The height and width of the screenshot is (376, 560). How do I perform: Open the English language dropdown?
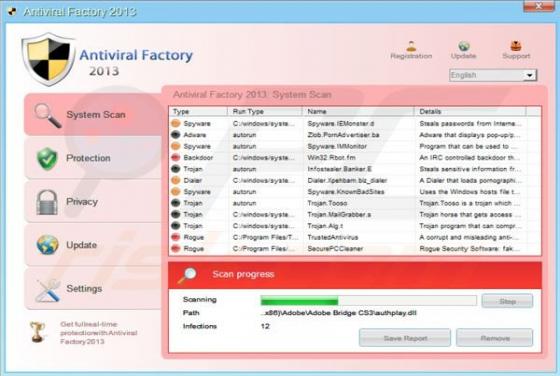click(493, 75)
